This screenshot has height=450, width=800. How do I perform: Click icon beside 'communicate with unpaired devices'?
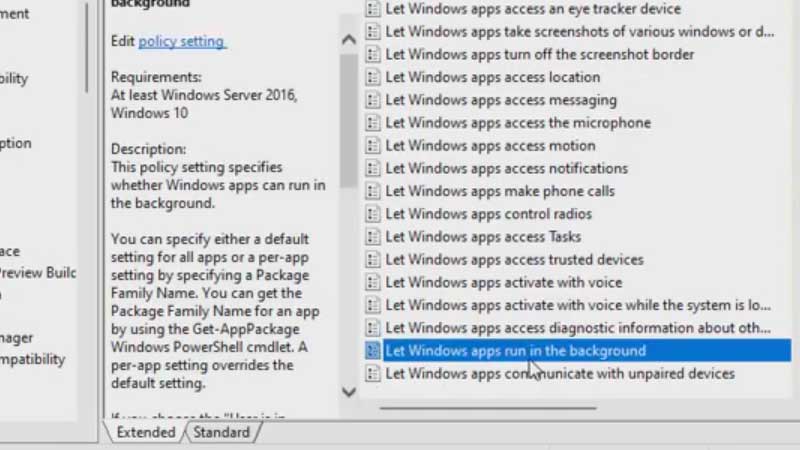tap(373, 374)
